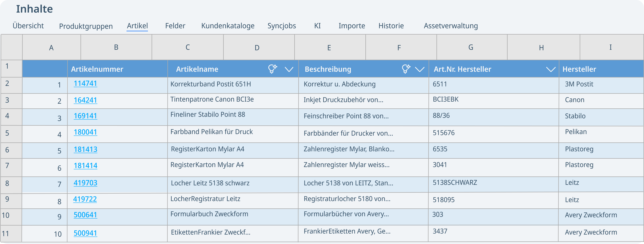The width and height of the screenshot is (644, 244).
Task: Open the Beschreibung column dropdown chevron
Action: [419, 69]
